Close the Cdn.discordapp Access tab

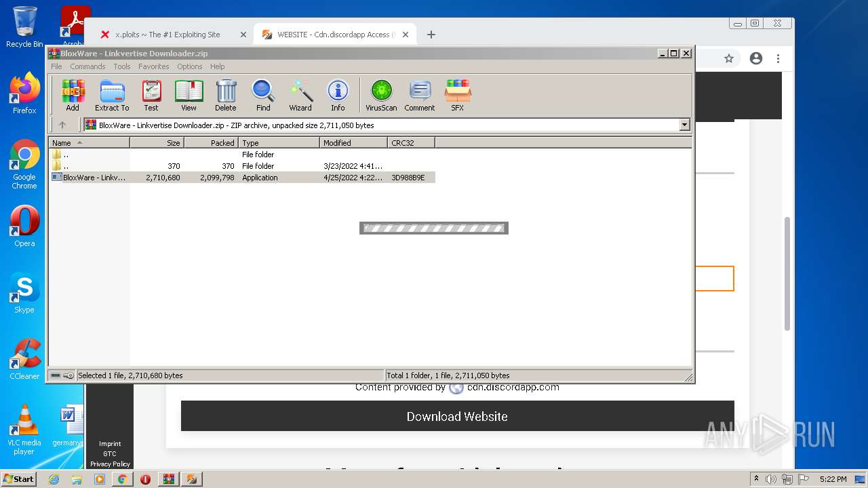(406, 35)
